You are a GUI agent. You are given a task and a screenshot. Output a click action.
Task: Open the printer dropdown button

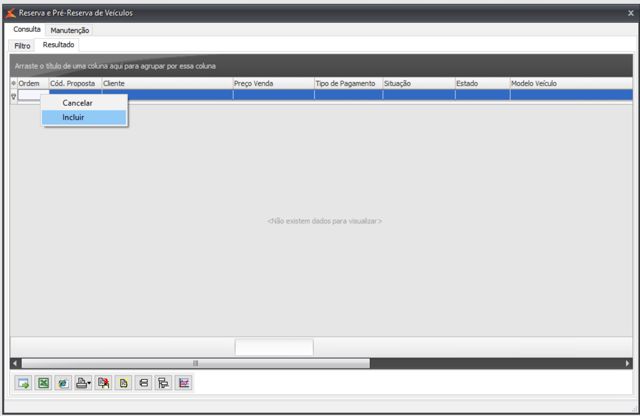(x=83, y=383)
